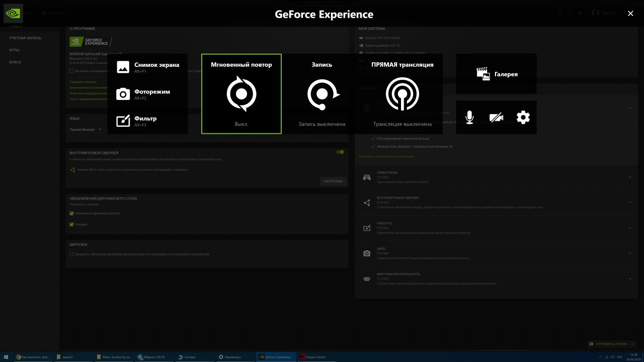The height and width of the screenshot is (362, 644).
Task: Click the Снимок экрана label
Action: point(156,65)
